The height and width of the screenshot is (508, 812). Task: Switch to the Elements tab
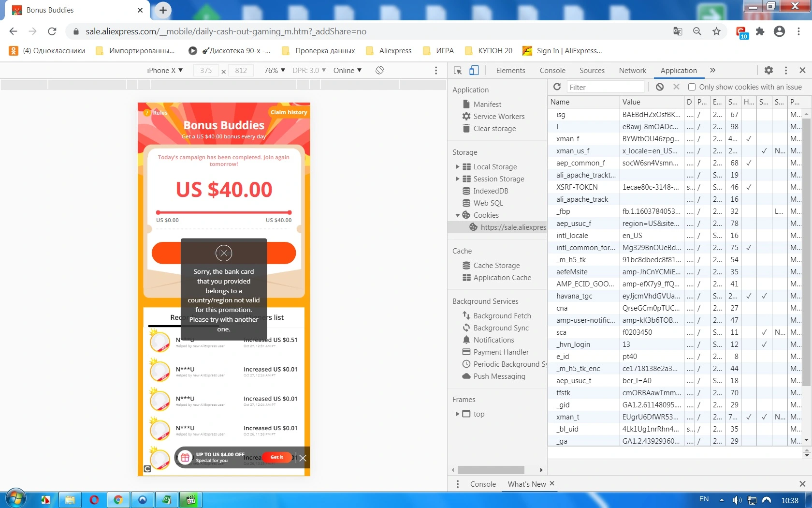point(510,70)
